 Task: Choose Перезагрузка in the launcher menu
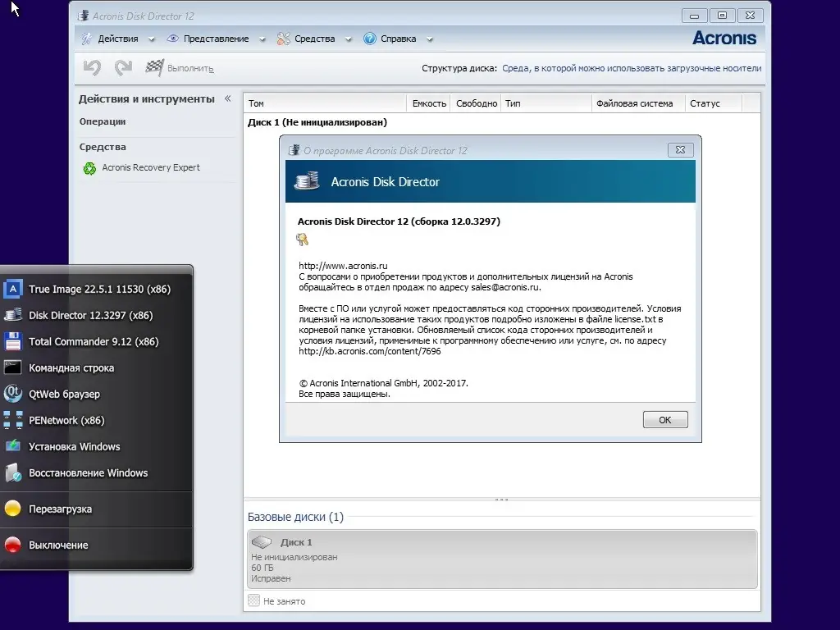pyautogui.click(x=97, y=509)
